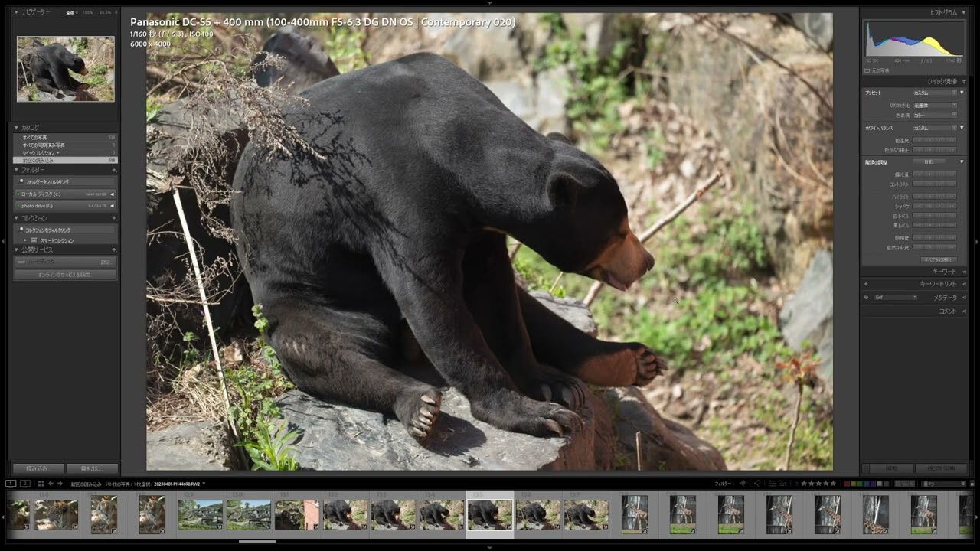Select 前回の読み込み in catalog
The height and width of the screenshot is (551, 980).
pyautogui.click(x=65, y=161)
